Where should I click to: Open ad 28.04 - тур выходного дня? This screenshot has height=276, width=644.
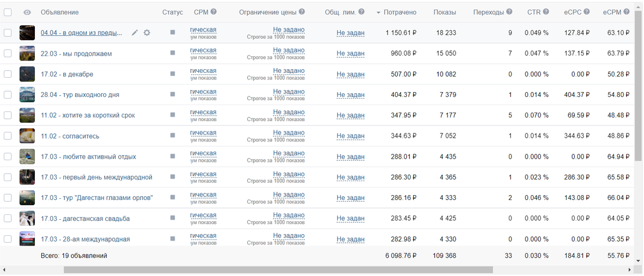pyautogui.click(x=80, y=94)
